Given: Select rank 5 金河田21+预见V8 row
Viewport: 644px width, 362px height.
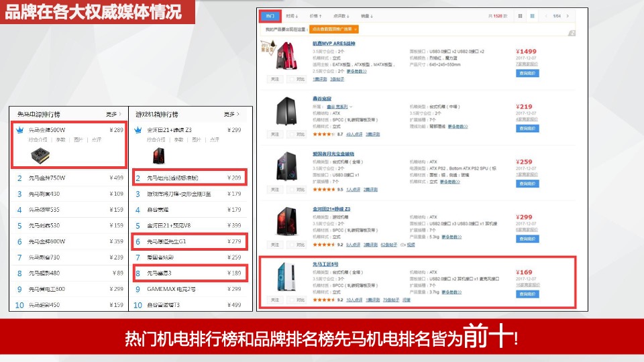Looking at the screenshot, I should 190,225.
